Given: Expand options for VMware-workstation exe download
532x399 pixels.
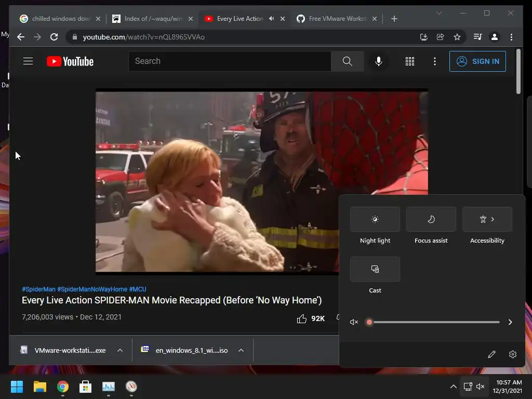Looking at the screenshot, I should [x=120, y=350].
